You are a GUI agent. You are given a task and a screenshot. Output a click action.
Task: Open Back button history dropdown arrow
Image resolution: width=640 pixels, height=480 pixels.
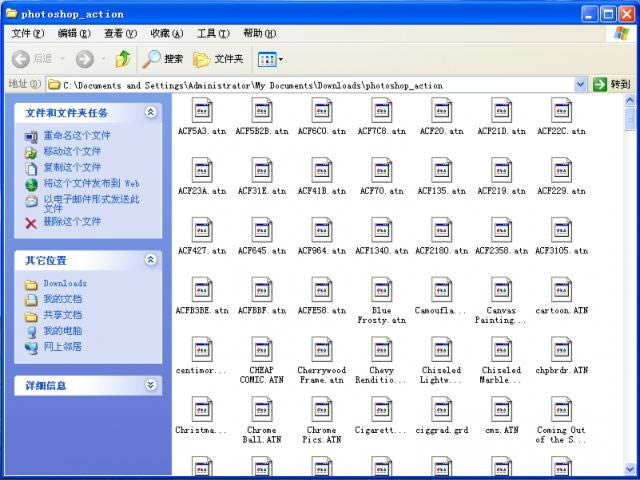(x=62, y=59)
